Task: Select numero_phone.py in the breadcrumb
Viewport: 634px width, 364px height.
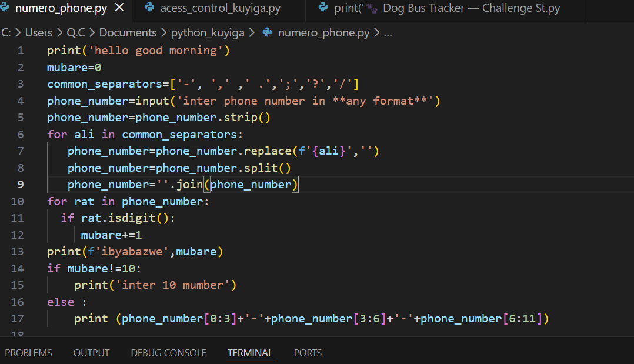Action: coord(323,33)
